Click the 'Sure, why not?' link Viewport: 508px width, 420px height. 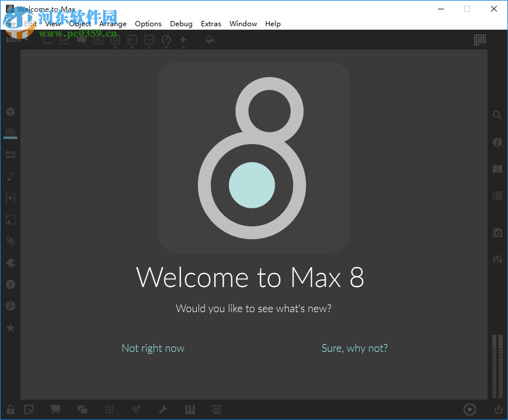click(x=354, y=348)
